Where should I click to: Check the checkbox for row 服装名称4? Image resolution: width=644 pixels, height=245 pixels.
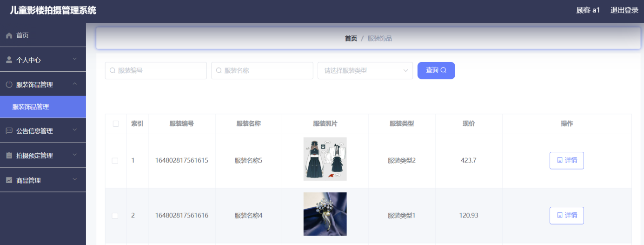pyautogui.click(x=115, y=216)
